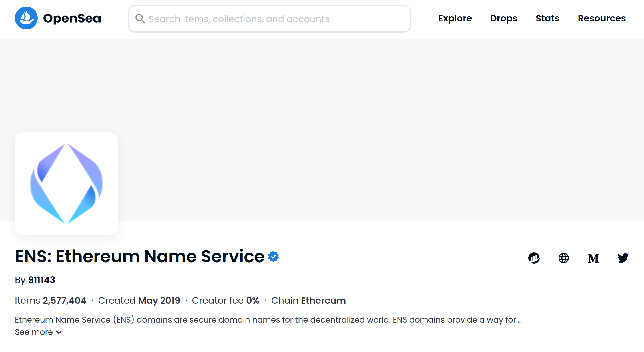Click the truncated ENS description text
Image resolution: width=644 pixels, height=352 pixels.
point(268,320)
